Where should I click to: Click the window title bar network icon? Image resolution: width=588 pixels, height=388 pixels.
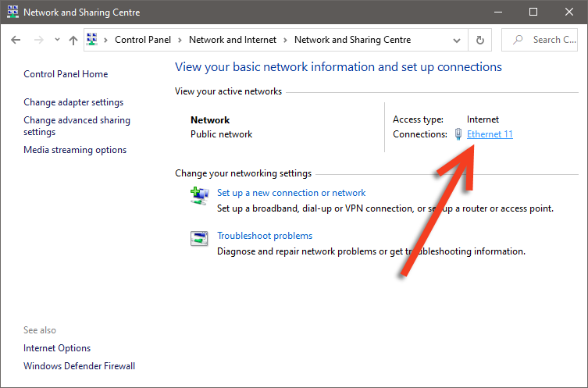click(12, 12)
